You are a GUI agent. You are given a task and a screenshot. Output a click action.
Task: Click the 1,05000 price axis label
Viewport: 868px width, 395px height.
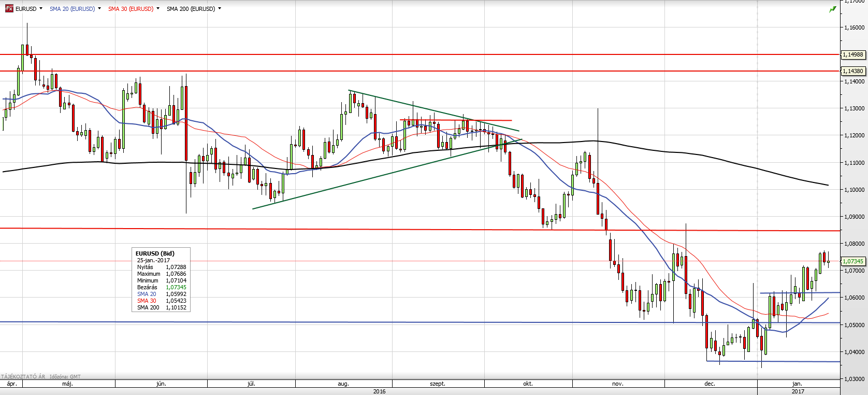854,325
